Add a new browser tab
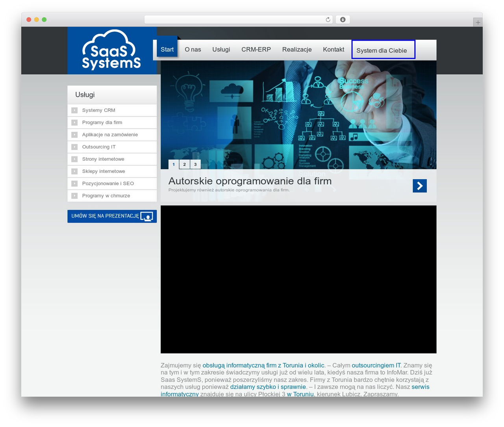Image resolution: width=504 pixels, height=427 pixels. pos(478,22)
